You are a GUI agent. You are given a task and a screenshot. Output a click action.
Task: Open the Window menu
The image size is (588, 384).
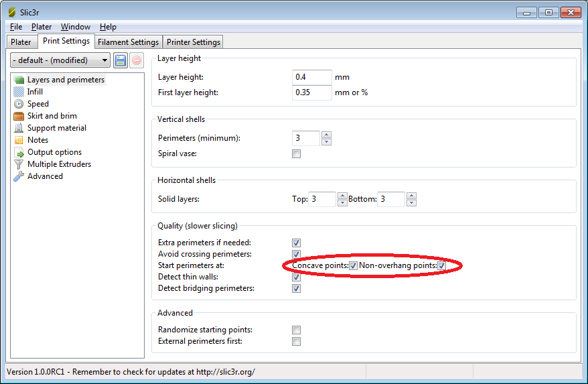pyautogui.click(x=76, y=27)
